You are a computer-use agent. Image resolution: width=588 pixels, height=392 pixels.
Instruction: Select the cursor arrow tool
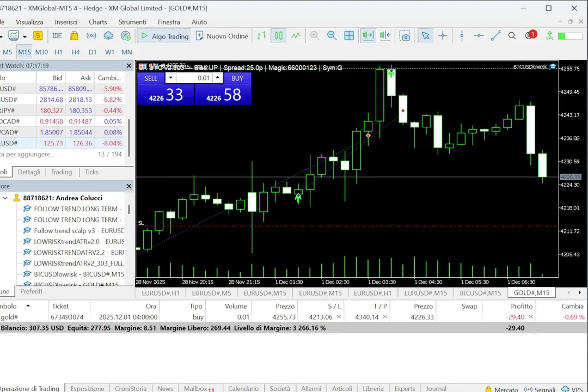[x=426, y=36]
